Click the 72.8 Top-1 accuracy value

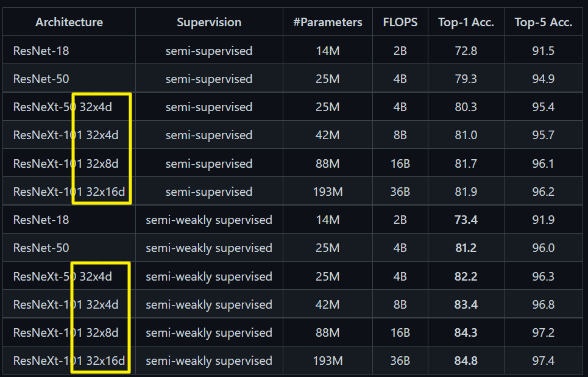466,51
